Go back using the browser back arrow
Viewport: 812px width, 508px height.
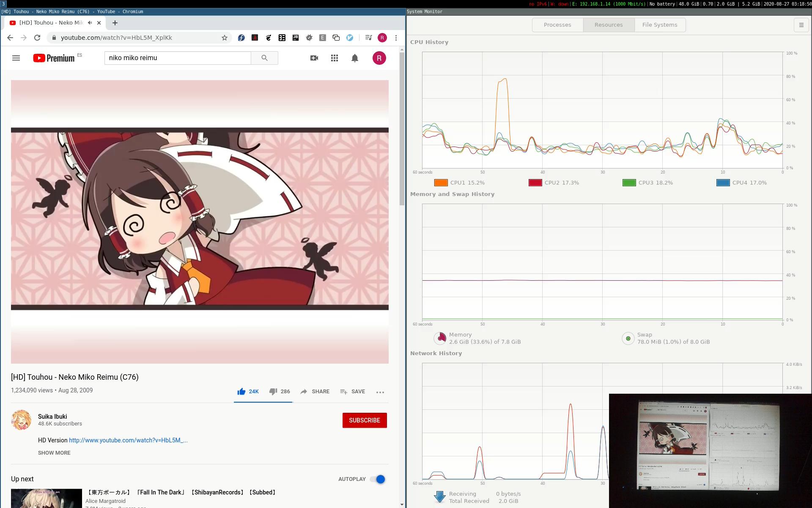[x=10, y=38]
